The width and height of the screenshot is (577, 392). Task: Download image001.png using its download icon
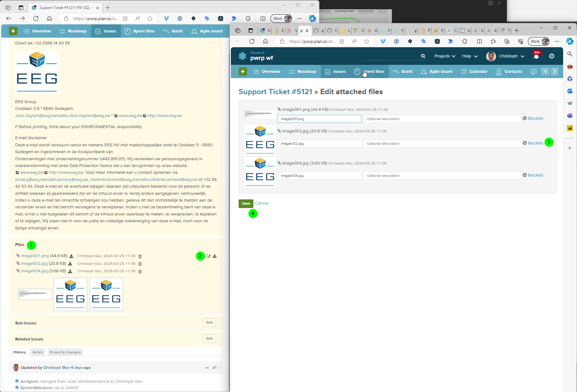tap(71, 256)
